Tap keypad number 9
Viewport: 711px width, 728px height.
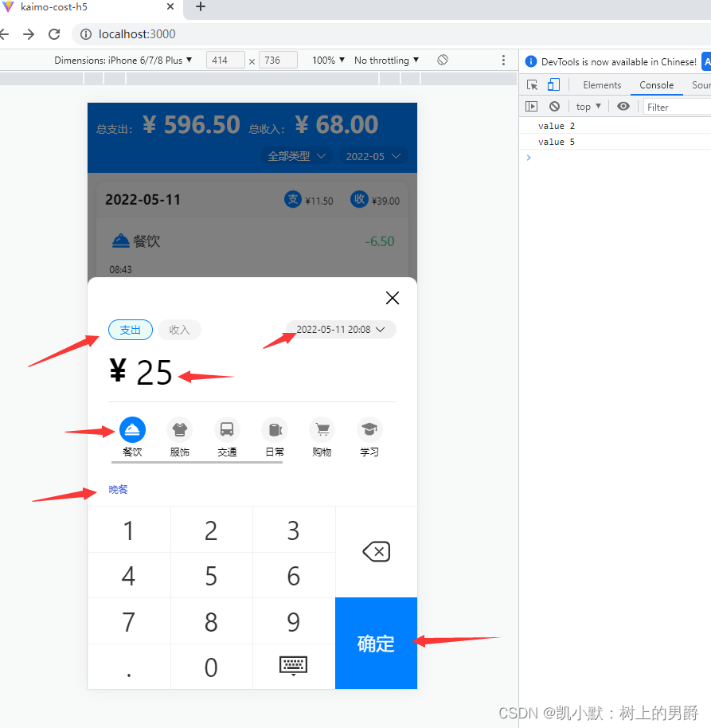click(x=294, y=620)
